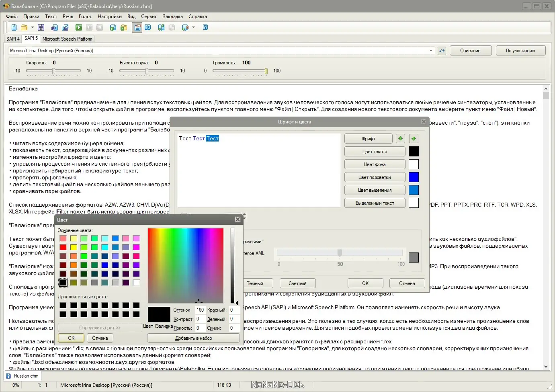Click the Цвет текста button
Viewport: 555px width, 392px height.
point(375,152)
